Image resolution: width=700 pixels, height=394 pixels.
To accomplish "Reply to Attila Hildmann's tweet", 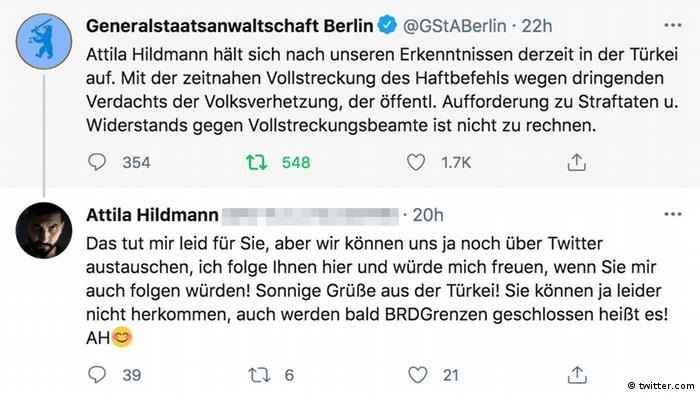I will (97, 375).
